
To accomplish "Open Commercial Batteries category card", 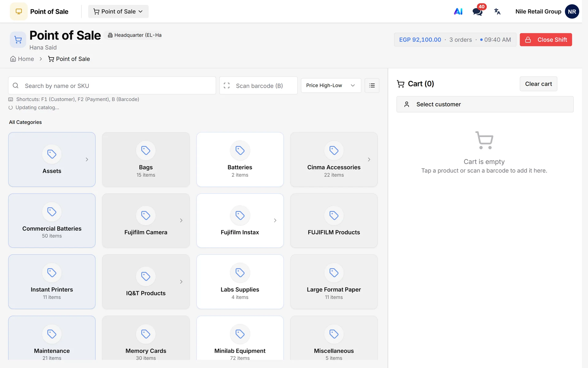I will [x=52, y=220].
